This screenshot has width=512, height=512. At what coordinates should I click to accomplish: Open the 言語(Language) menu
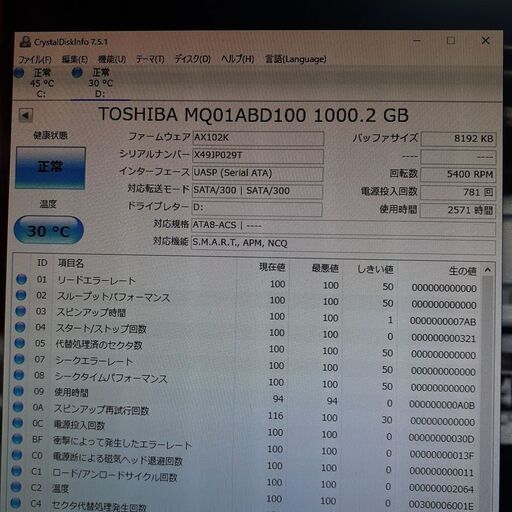click(x=295, y=59)
